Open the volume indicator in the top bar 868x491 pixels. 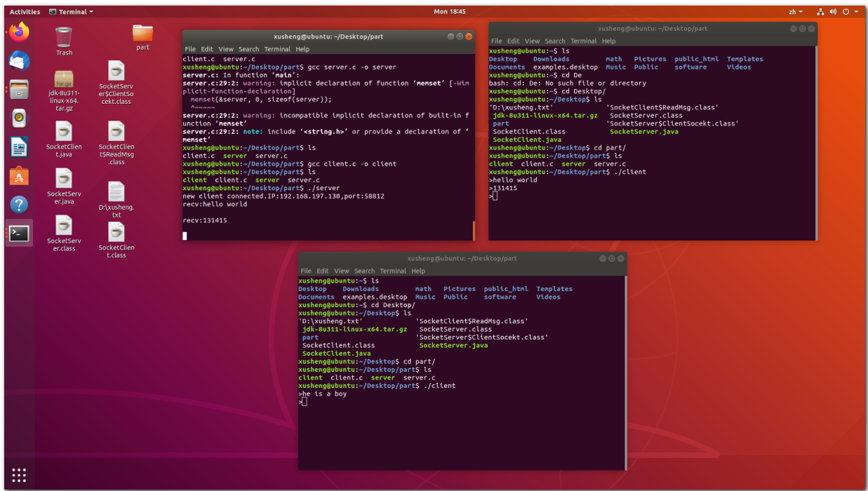tap(834, 11)
